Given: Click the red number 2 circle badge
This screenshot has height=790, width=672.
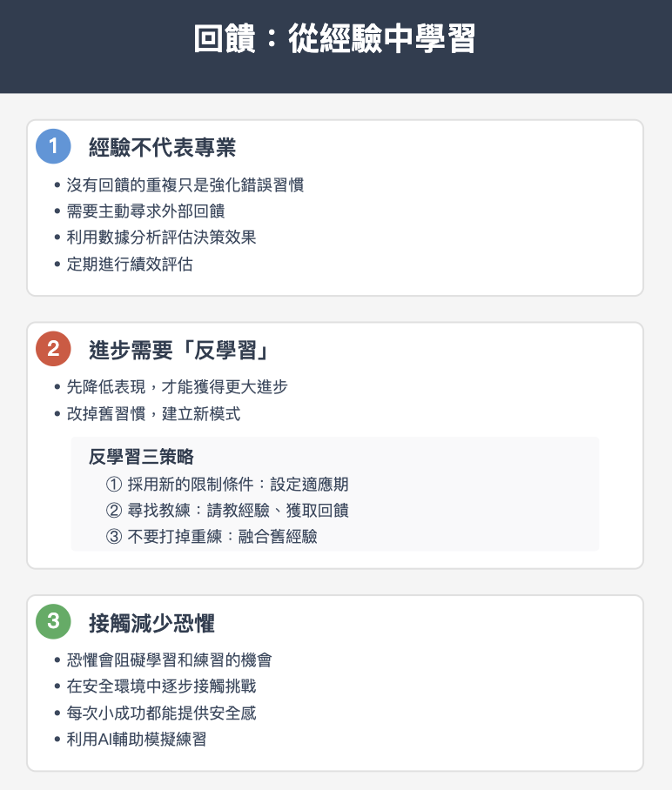Looking at the screenshot, I should (53, 349).
